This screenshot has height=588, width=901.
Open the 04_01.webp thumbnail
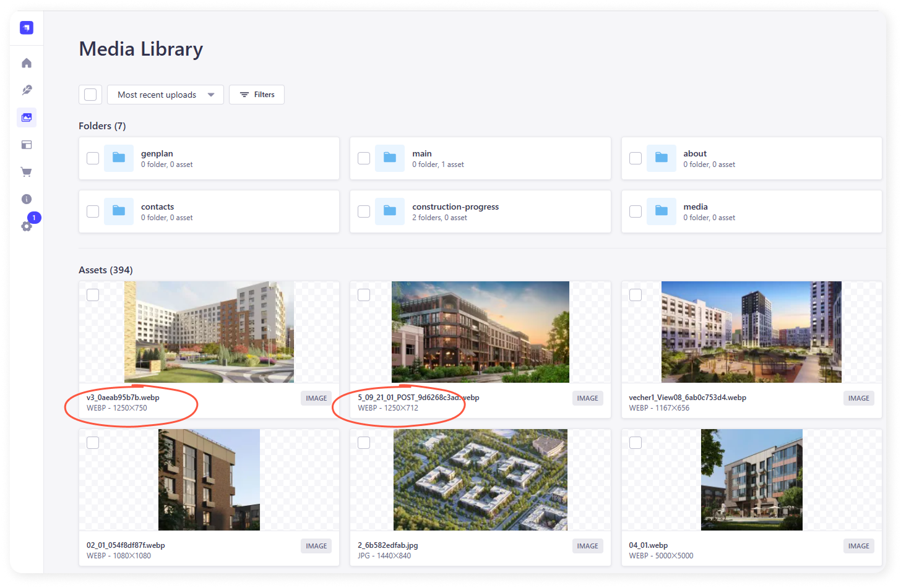[751, 480]
